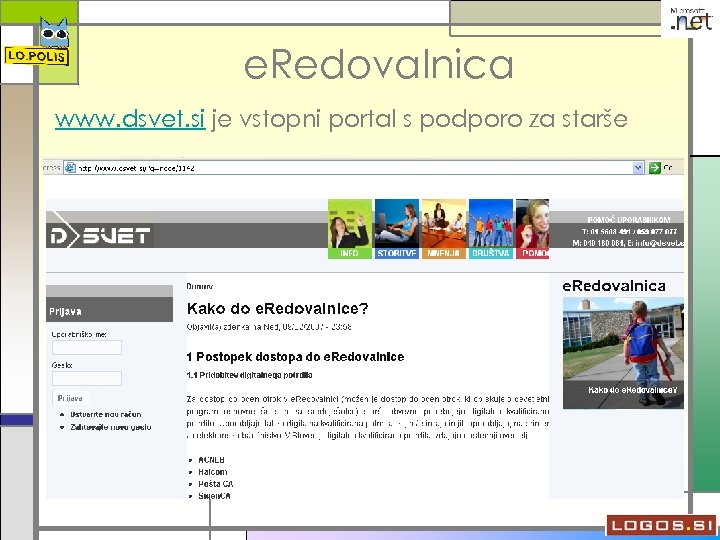Click the Kako do eRedovalnice? heading
Screen dimensions: 720x540
277,309
